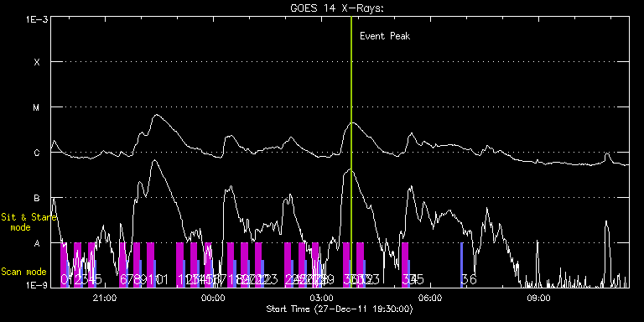Click the '1E-3' y-axis label

(x=38, y=19)
